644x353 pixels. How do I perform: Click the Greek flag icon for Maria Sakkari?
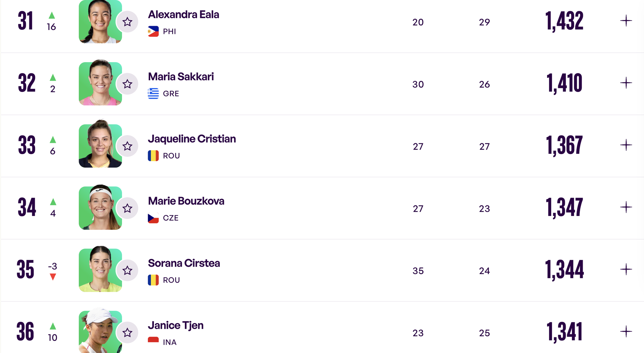tap(153, 93)
